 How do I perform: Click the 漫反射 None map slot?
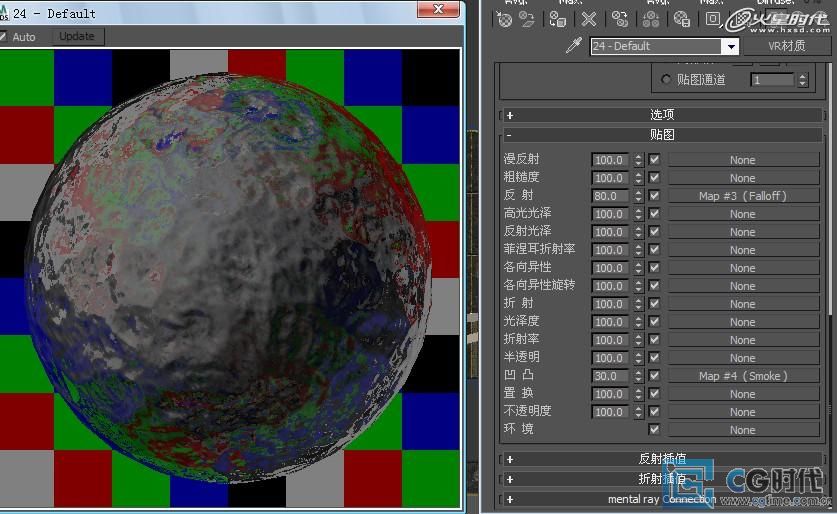coord(743,160)
